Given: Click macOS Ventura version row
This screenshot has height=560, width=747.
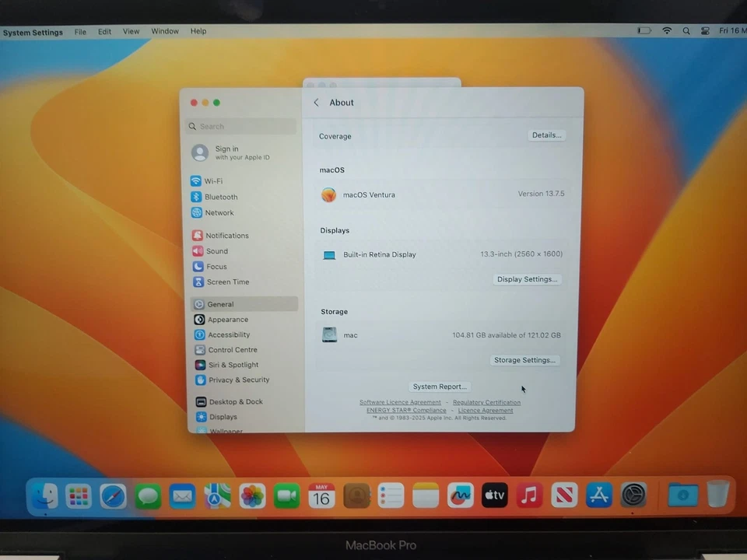Looking at the screenshot, I should (x=442, y=194).
